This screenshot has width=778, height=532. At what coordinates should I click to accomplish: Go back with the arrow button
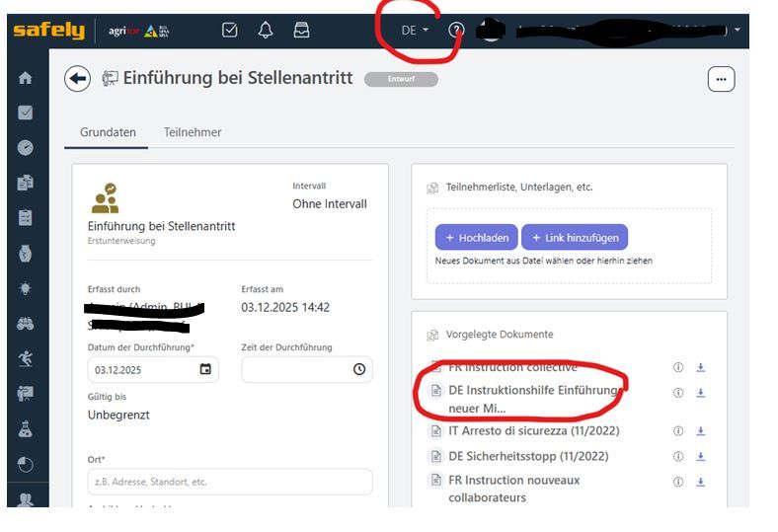[77, 79]
